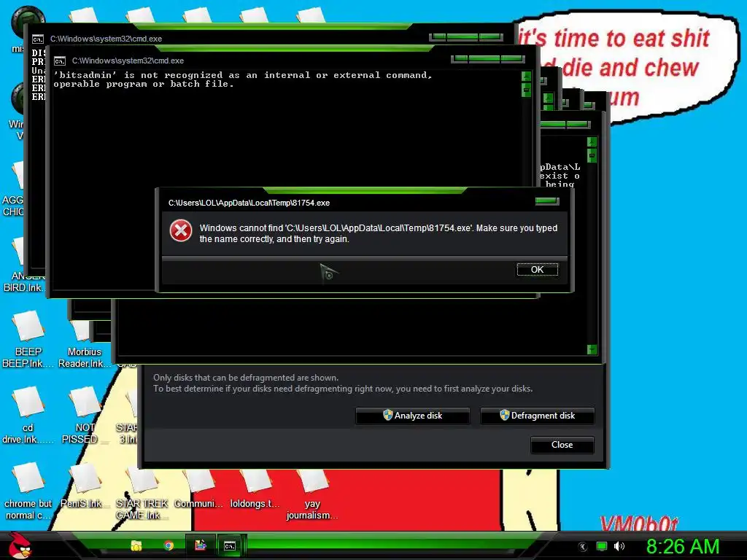Close the 81754.exe error dialog via title button
This screenshot has height=560, width=747.
coord(547,201)
